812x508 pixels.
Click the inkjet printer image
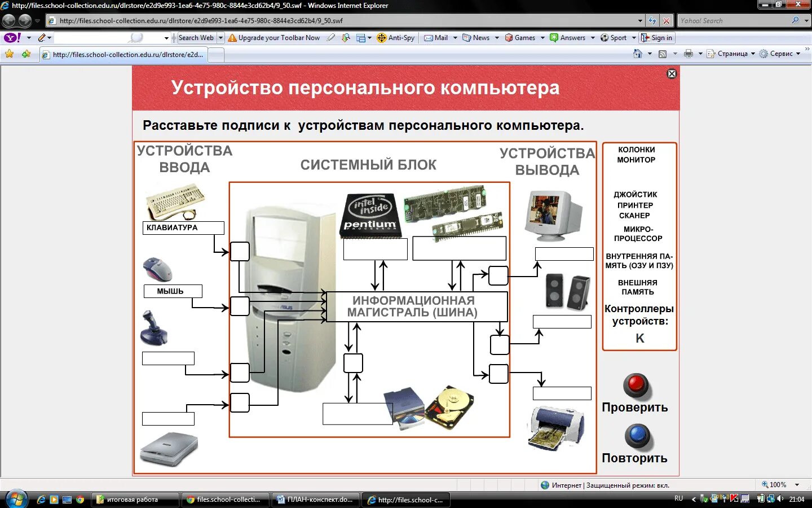point(557,428)
